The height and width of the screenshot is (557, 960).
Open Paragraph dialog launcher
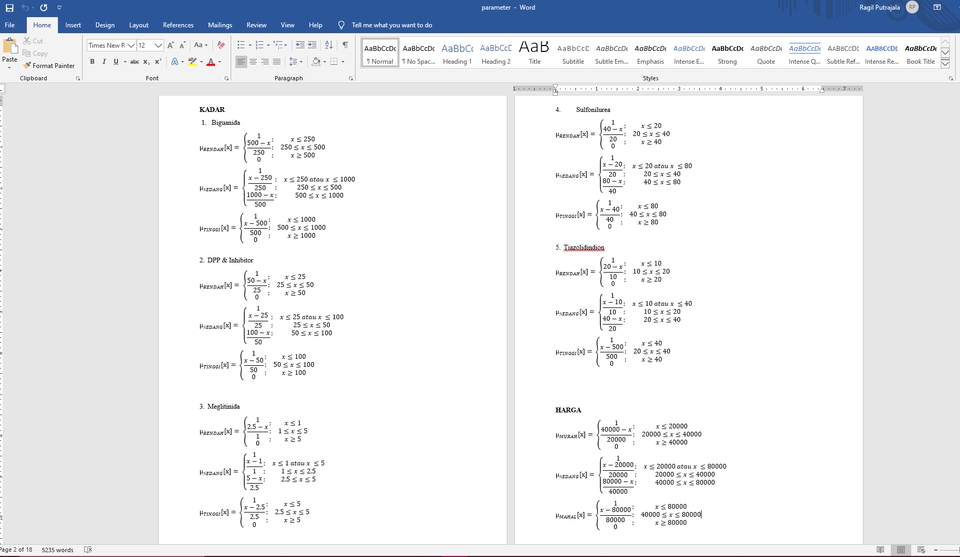coord(351,78)
